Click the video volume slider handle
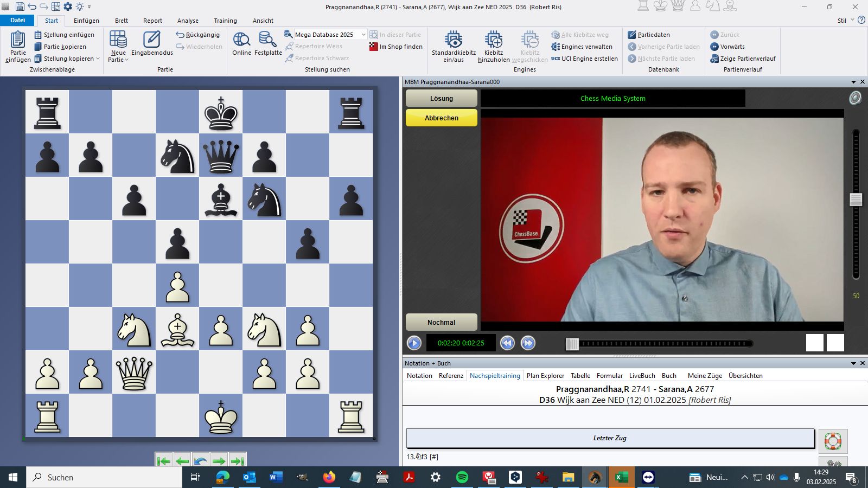The image size is (868, 488). coord(856,200)
